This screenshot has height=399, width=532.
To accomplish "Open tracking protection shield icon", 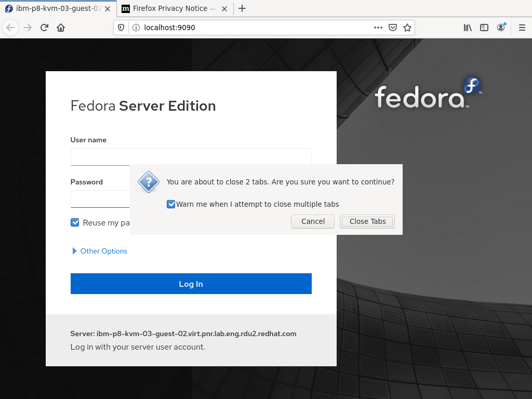I will click(x=121, y=28).
